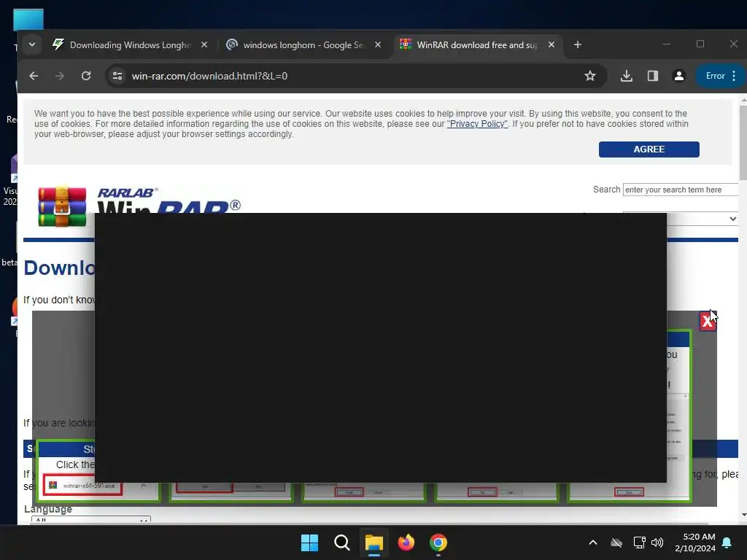This screenshot has width=747, height=560.
Task: Open the volume speaker tray icon
Action: 657,542
